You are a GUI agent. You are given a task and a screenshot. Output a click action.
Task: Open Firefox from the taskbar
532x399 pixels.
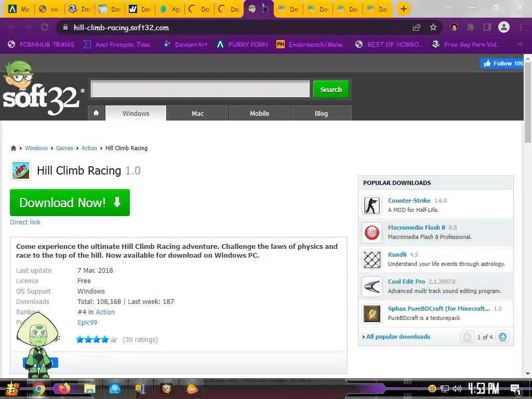64,389
